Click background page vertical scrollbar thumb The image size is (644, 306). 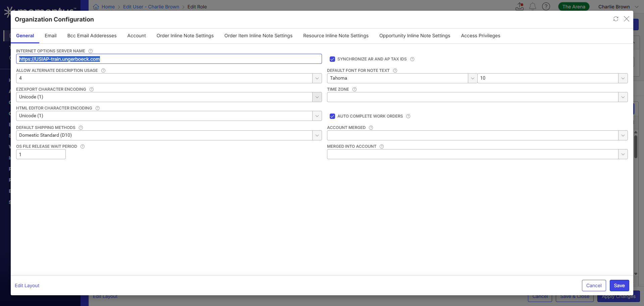point(636,147)
